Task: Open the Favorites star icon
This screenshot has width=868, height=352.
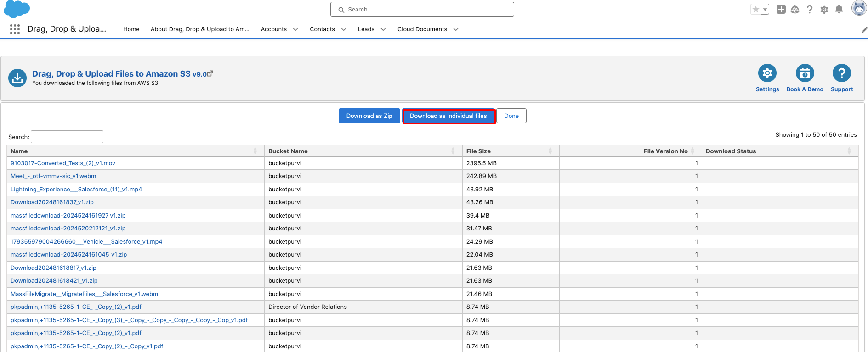Action: [755, 9]
